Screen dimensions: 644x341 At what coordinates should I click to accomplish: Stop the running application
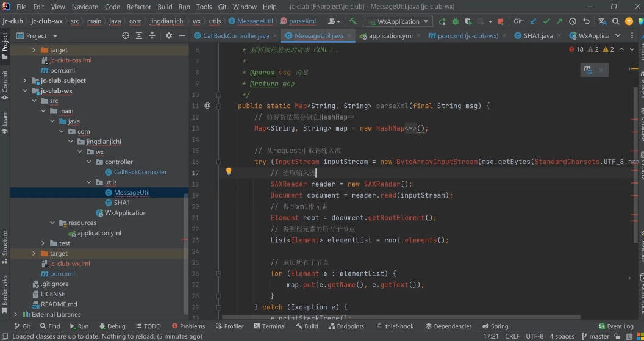tap(501, 21)
